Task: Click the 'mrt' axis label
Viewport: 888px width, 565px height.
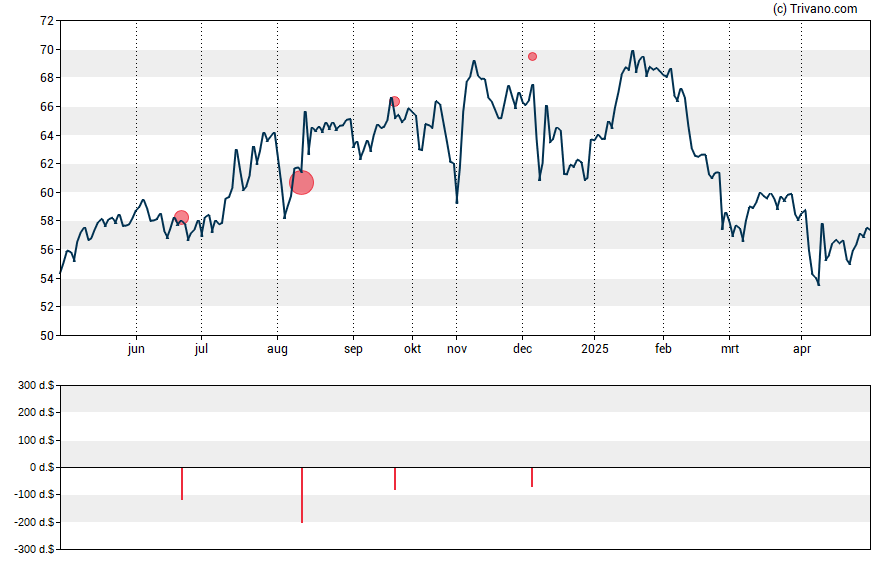Action: point(729,349)
